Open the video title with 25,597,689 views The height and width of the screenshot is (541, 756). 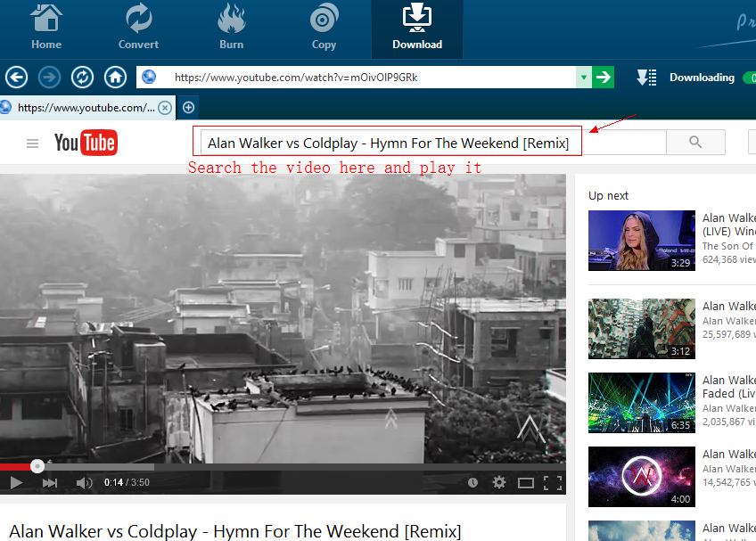pyautogui.click(x=729, y=307)
